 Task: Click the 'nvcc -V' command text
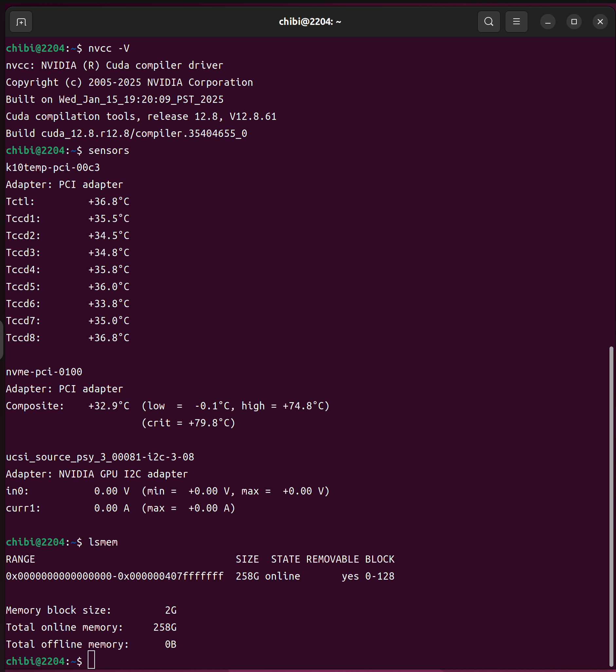coord(109,48)
